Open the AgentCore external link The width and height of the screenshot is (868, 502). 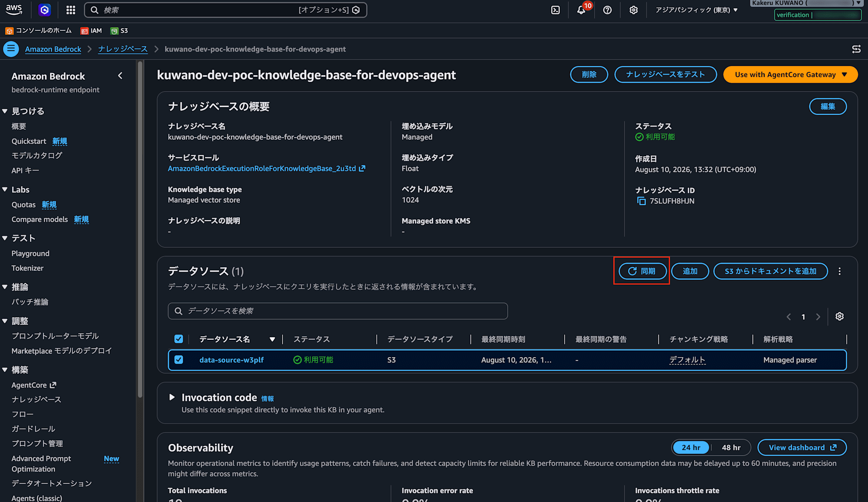coord(34,385)
